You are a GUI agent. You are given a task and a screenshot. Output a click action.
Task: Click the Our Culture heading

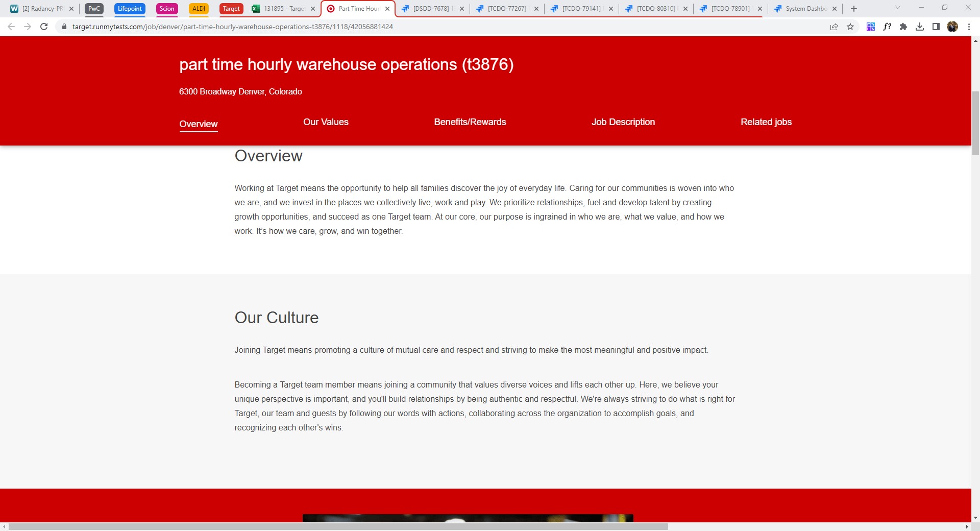(x=277, y=318)
